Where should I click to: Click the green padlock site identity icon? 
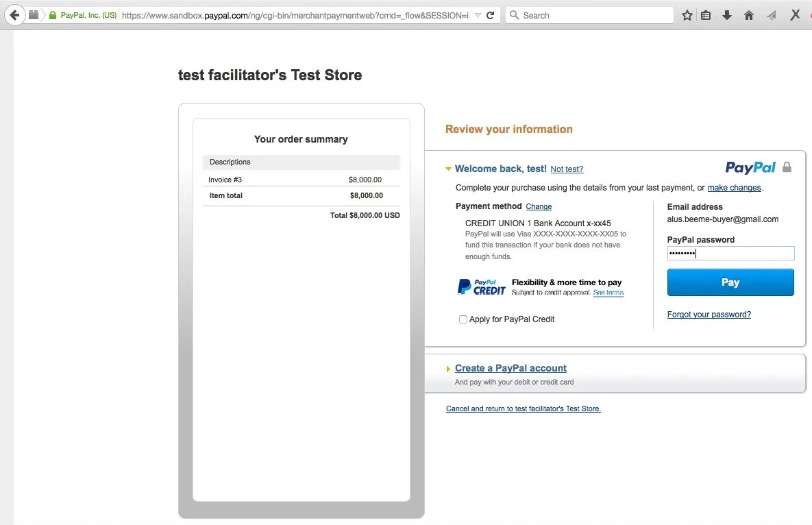(x=52, y=15)
